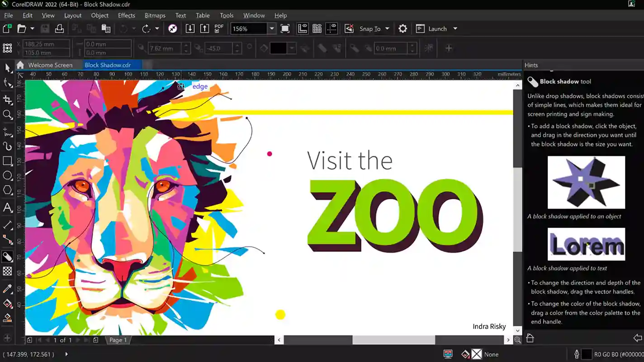Click the proofing colors icon in status bar

pos(448,354)
